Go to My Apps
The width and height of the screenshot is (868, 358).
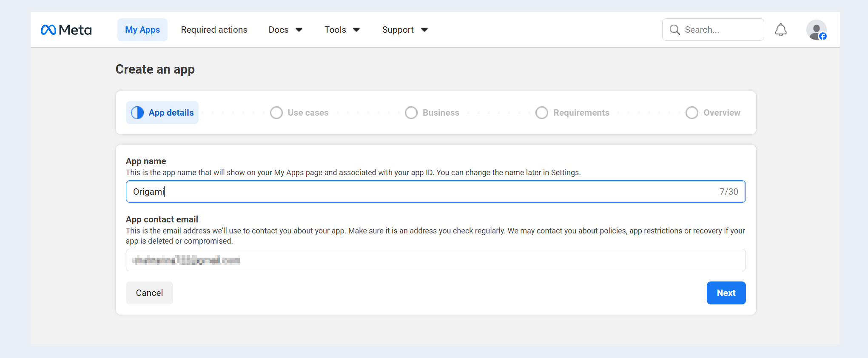coord(142,30)
